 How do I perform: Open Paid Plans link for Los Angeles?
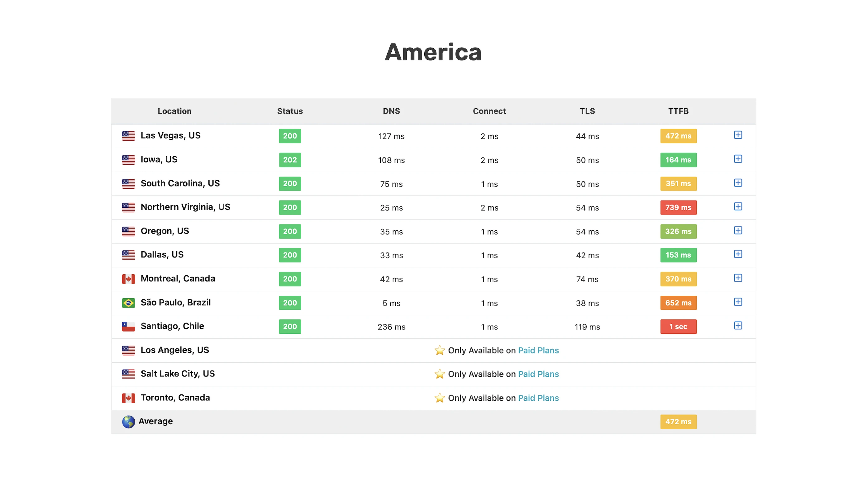point(538,350)
